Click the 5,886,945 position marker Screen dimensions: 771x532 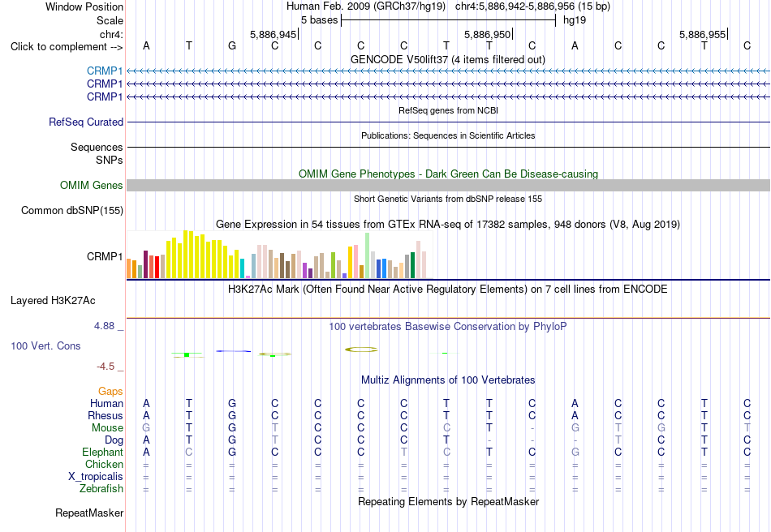pyautogui.click(x=273, y=34)
